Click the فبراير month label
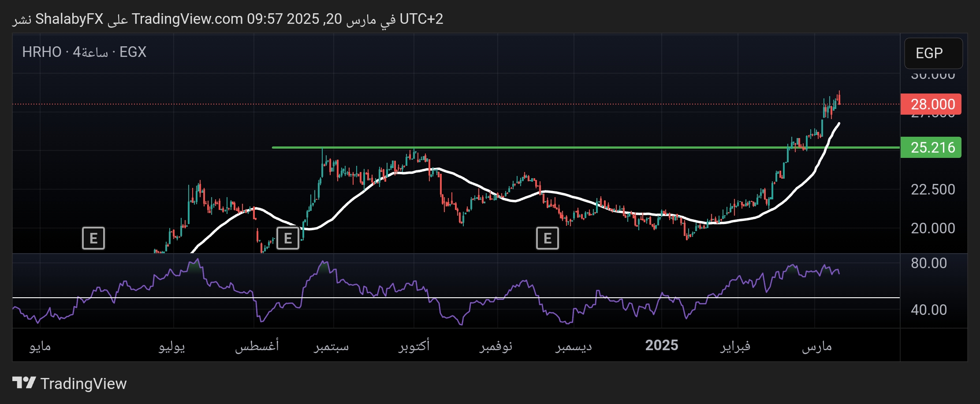This screenshot has width=980, height=404. click(x=735, y=346)
